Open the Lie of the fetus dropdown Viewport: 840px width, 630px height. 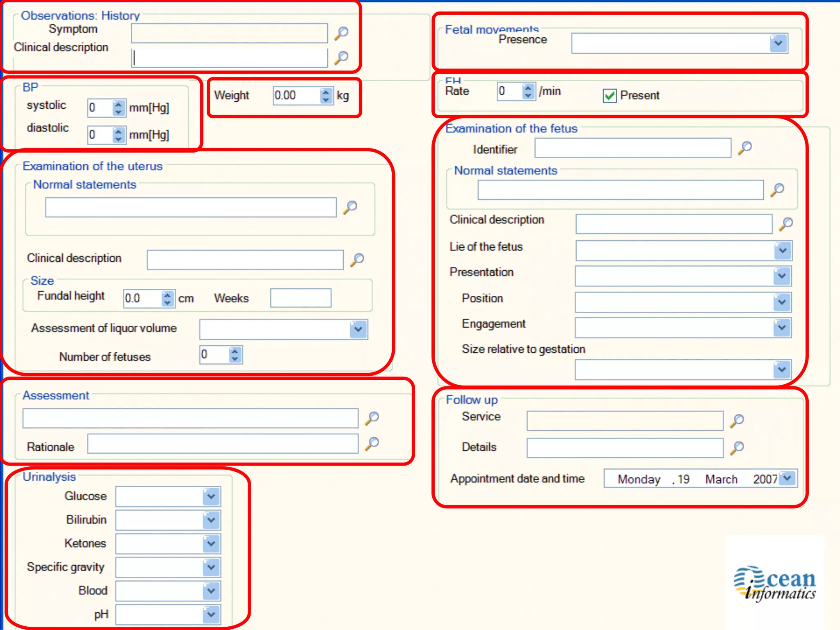click(783, 251)
